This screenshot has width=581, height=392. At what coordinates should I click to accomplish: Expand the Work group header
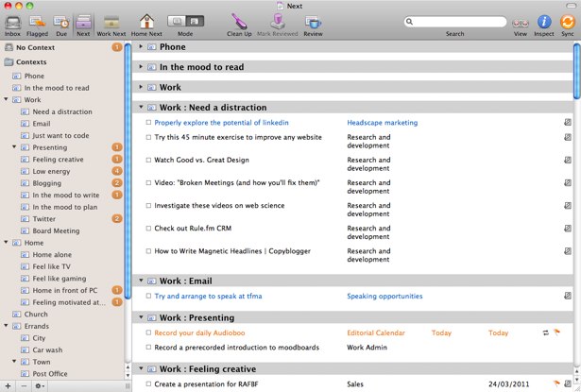pyautogui.click(x=141, y=87)
